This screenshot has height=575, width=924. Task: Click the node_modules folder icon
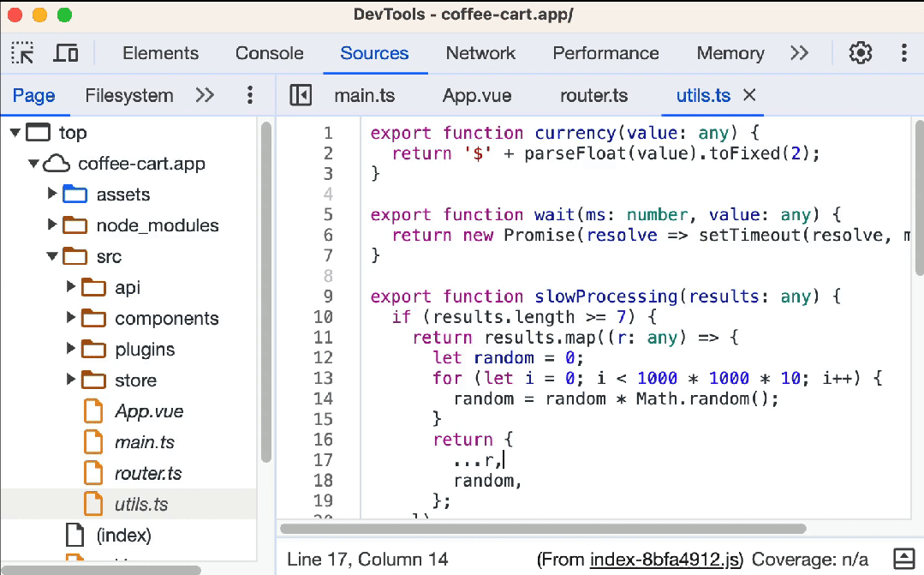point(75,225)
